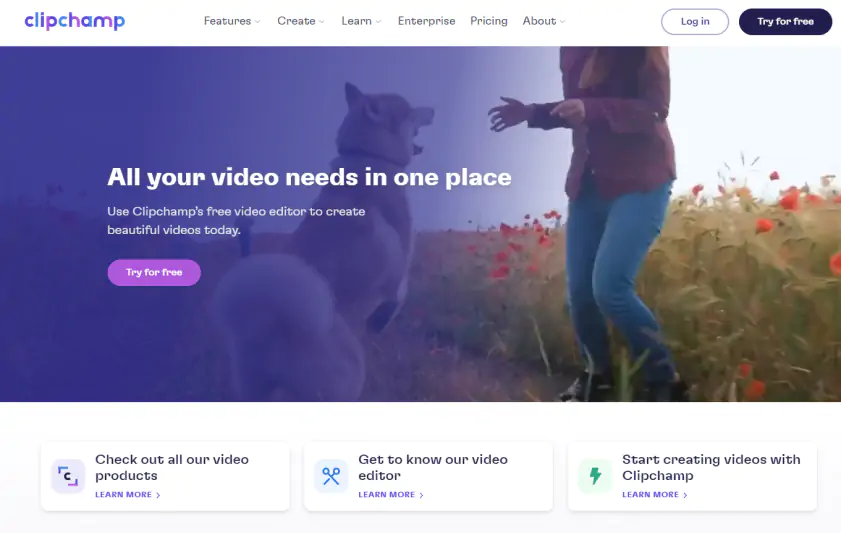Expand the Learn dropdown chevron
The height and width of the screenshot is (533, 841).
click(x=378, y=22)
